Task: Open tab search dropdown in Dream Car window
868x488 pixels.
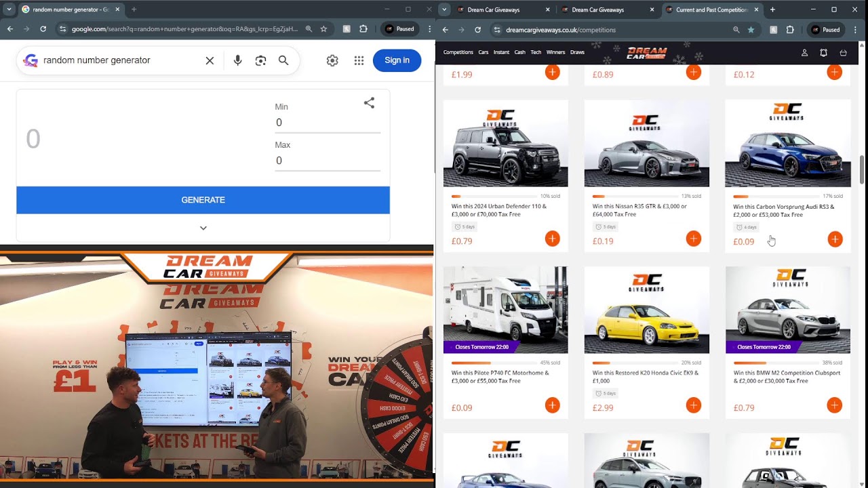Action: coord(443,9)
